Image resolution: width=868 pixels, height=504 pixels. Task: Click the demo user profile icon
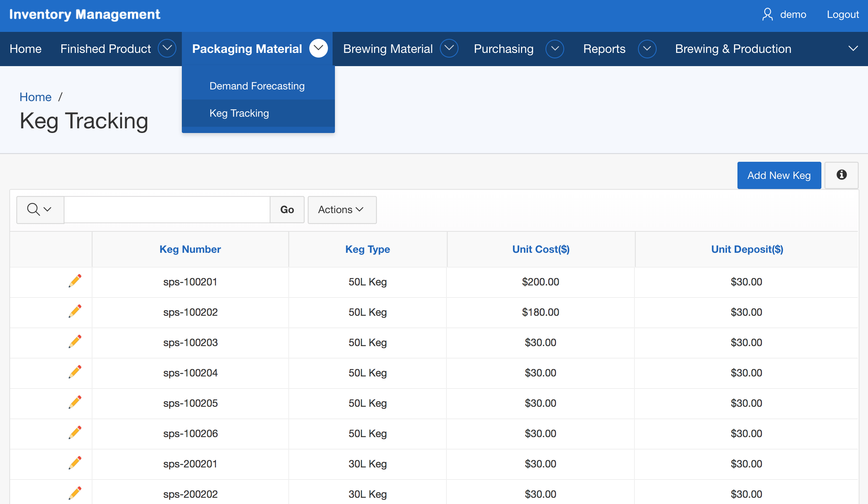pyautogui.click(x=767, y=15)
